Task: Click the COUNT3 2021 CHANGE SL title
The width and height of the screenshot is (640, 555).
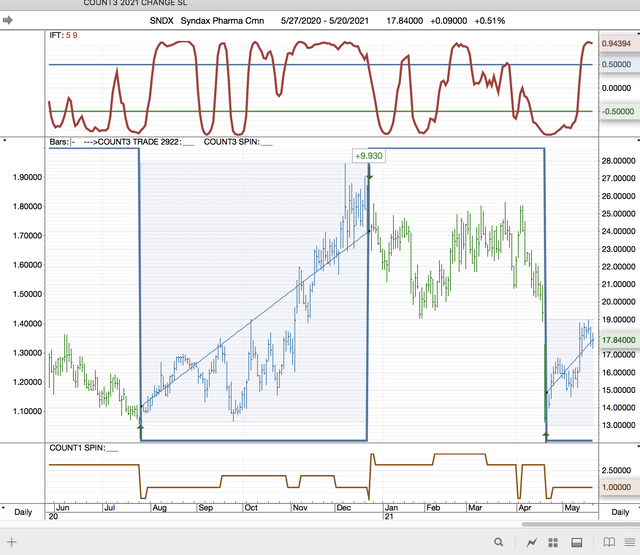Action: tap(135, 3)
